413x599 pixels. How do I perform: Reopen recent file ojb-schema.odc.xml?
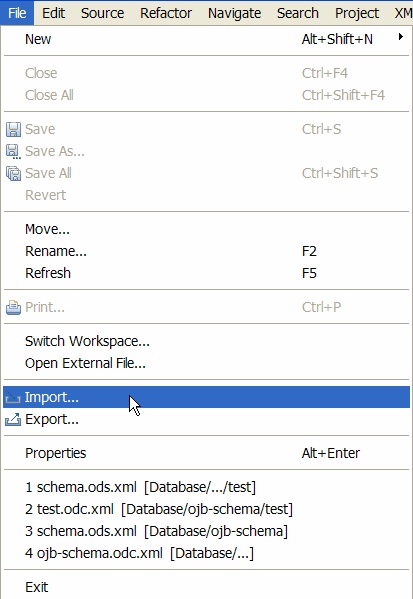pyautogui.click(x=206, y=553)
